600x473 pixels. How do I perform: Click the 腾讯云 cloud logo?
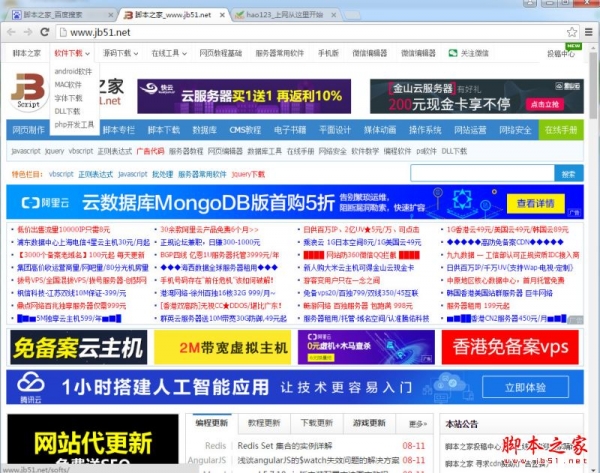(x=31, y=386)
